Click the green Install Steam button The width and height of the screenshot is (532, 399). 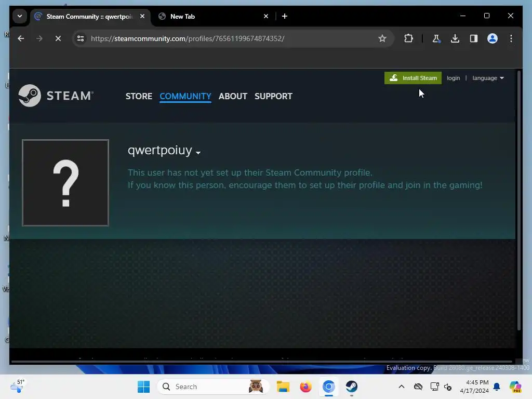[x=413, y=78]
